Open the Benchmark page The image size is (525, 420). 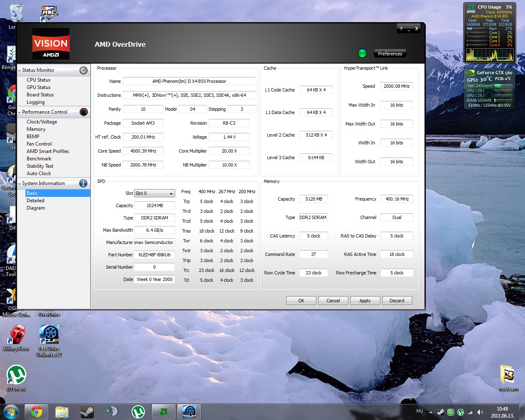[x=39, y=159]
